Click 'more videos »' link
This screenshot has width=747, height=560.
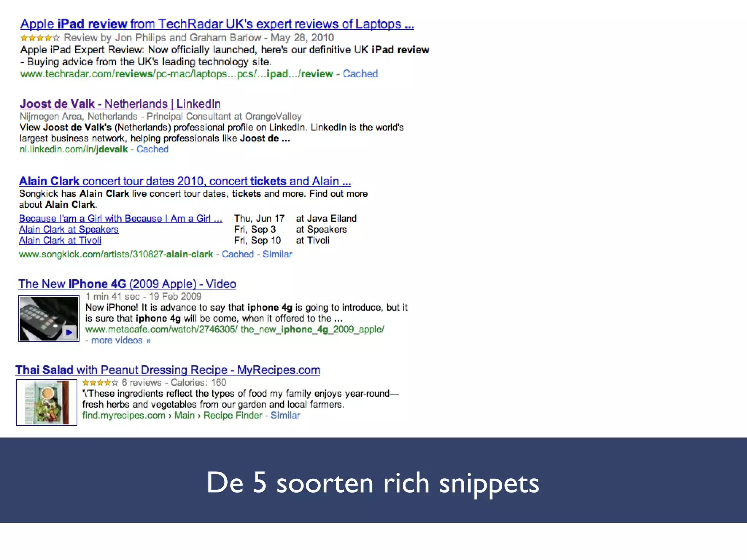(120, 340)
